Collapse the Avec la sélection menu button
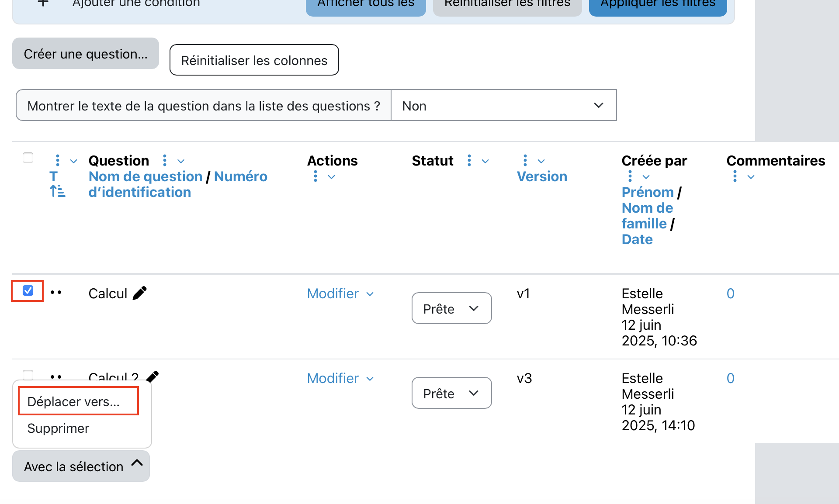This screenshot has height=504, width=839. pos(81,466)
